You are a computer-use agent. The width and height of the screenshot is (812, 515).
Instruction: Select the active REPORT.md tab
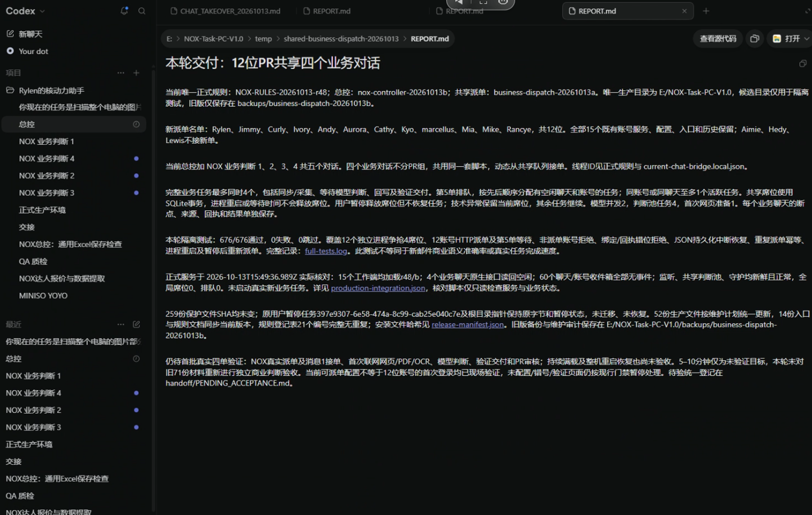(x=628, y=11)
